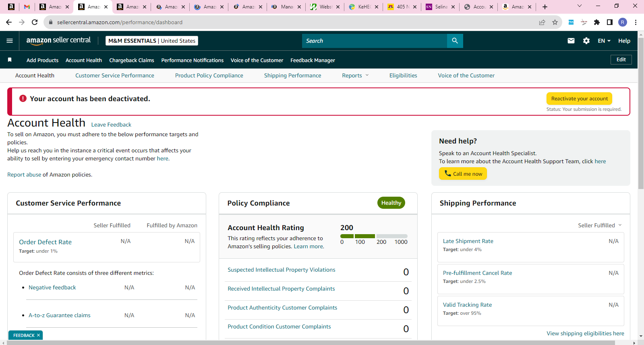Click the Account Health Rating bar
Screen dimensions: 644x345
(374, 236)
